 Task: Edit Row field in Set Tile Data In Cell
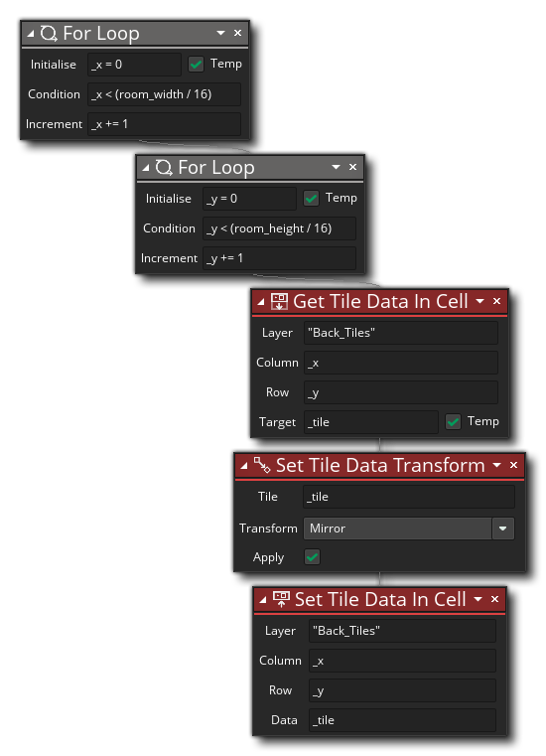coord(402,690)
